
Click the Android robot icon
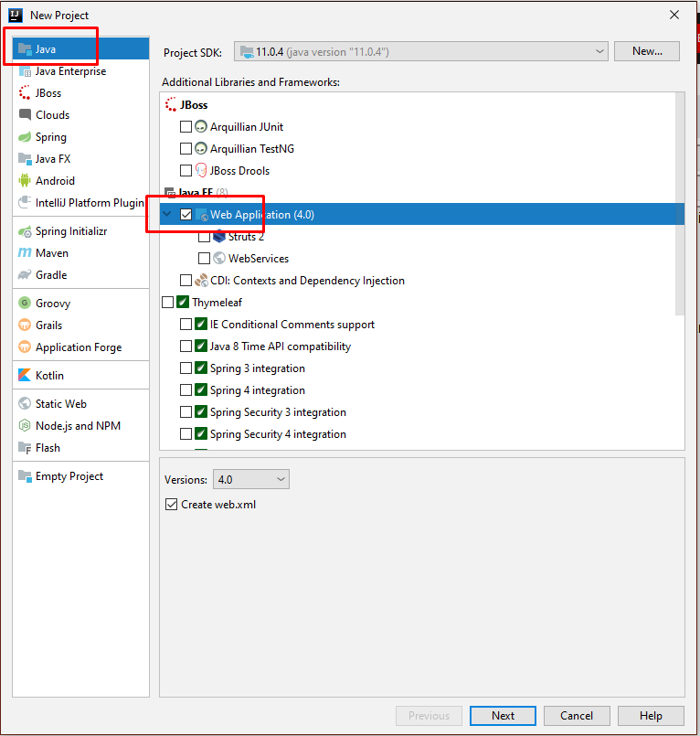click(x=25, y=180)
